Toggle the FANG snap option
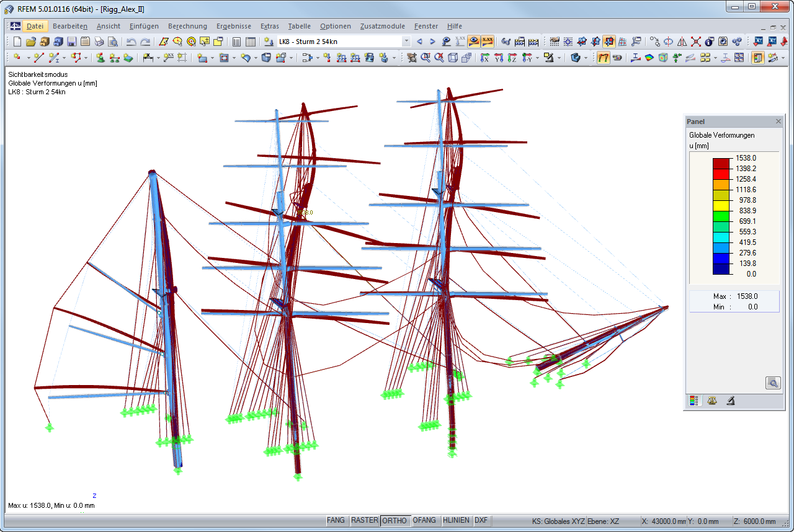 336,521
